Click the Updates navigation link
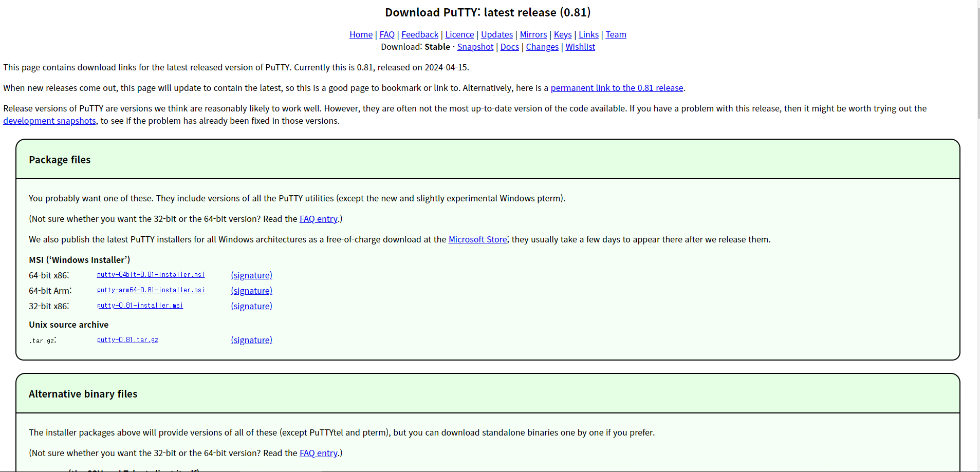The height and width of the screenshot is (472, 980). [497, 34]
